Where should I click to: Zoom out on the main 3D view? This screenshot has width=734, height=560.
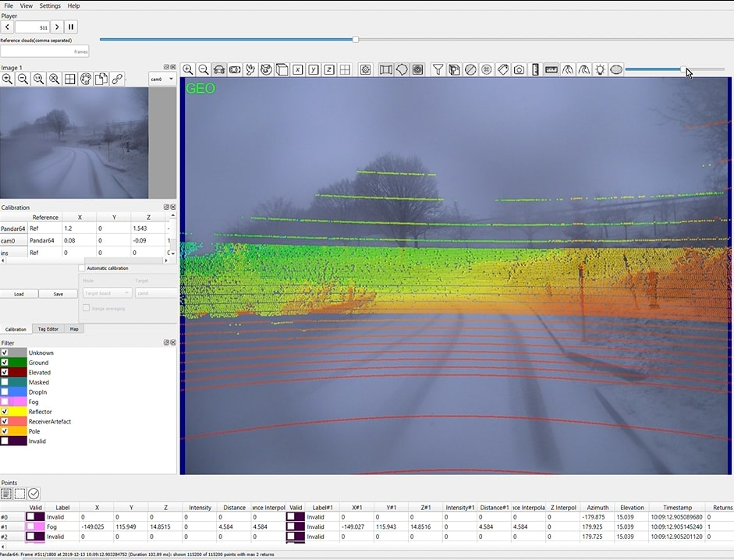204,69
